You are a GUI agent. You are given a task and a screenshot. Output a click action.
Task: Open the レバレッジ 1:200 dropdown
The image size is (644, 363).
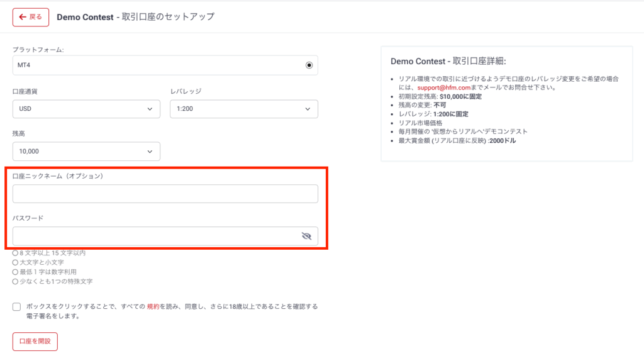244,109
